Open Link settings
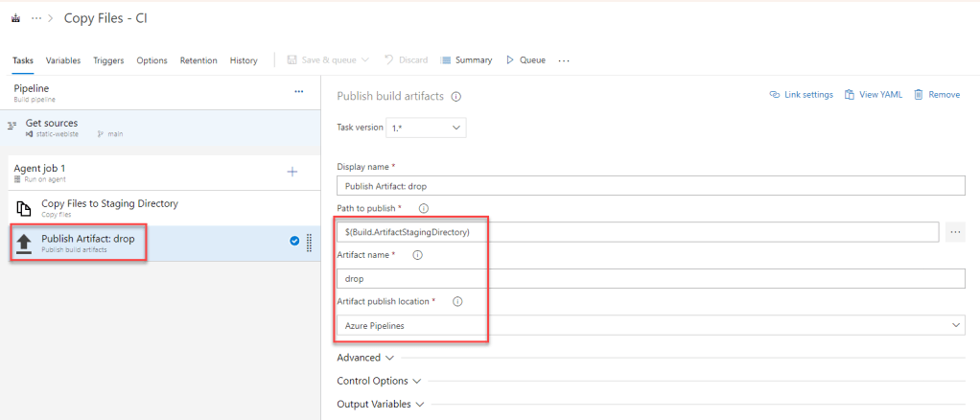Viewport: 980px width, 420px height. point(802,94)
